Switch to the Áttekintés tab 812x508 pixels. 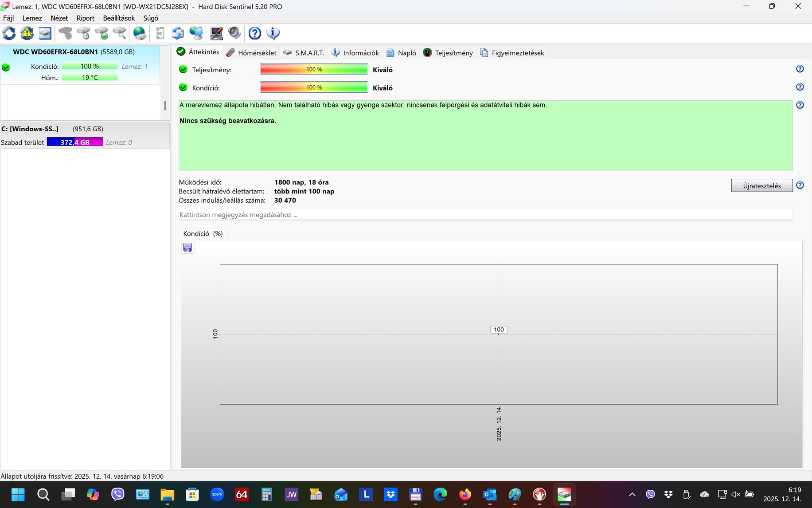pyautogui.click(x=198, y=52)
